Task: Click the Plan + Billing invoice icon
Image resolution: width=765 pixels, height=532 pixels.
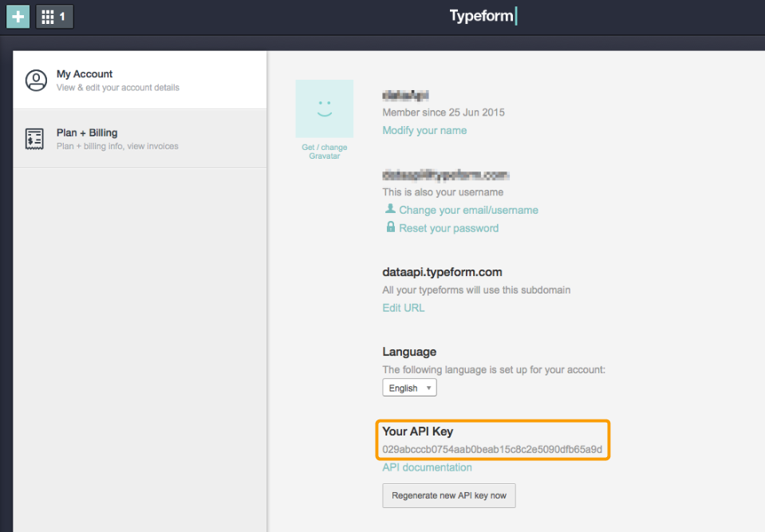Action: coord(34,139)
